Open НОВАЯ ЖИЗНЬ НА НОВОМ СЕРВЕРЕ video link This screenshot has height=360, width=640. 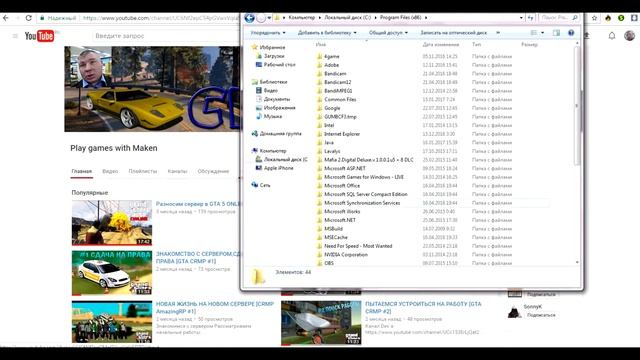pos(215,307)
